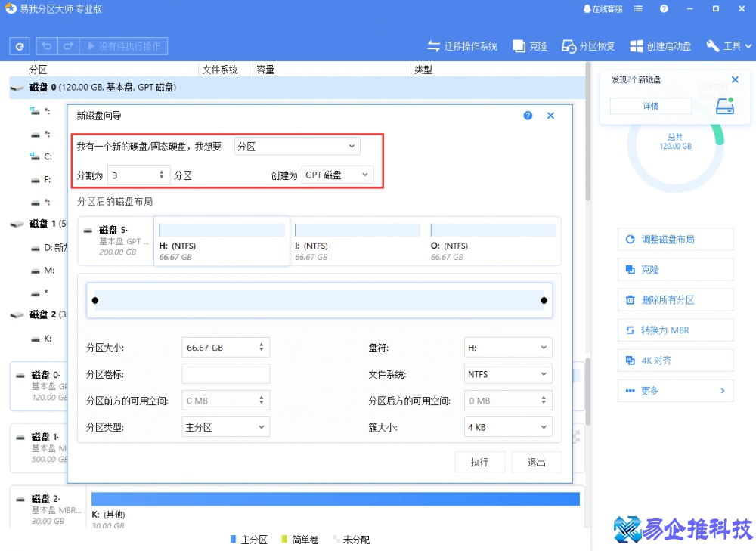756x551 pixels.
Task: Click the Migrate OS toolbar icon
Action: [463, 45]
